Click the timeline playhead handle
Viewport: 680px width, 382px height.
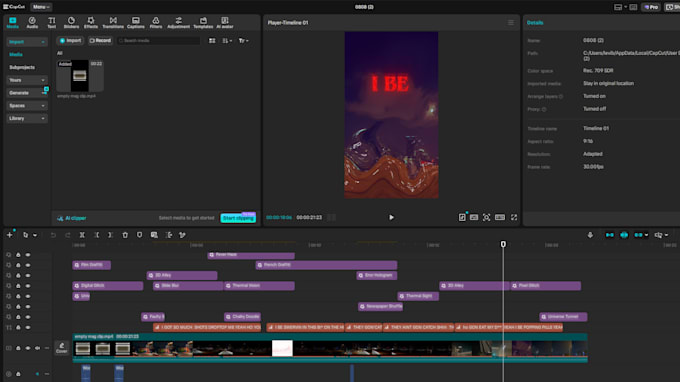[503, 245]
